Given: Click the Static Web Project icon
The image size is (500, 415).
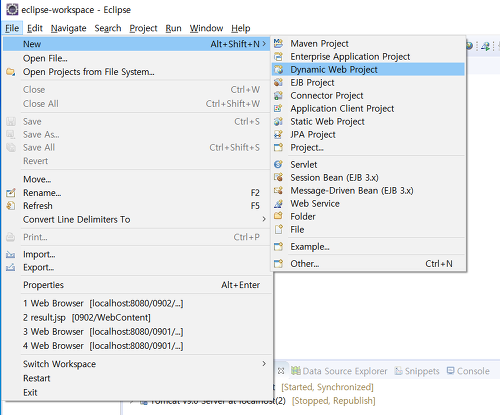Looking at the screenshot, I should (x=278, y=121).
